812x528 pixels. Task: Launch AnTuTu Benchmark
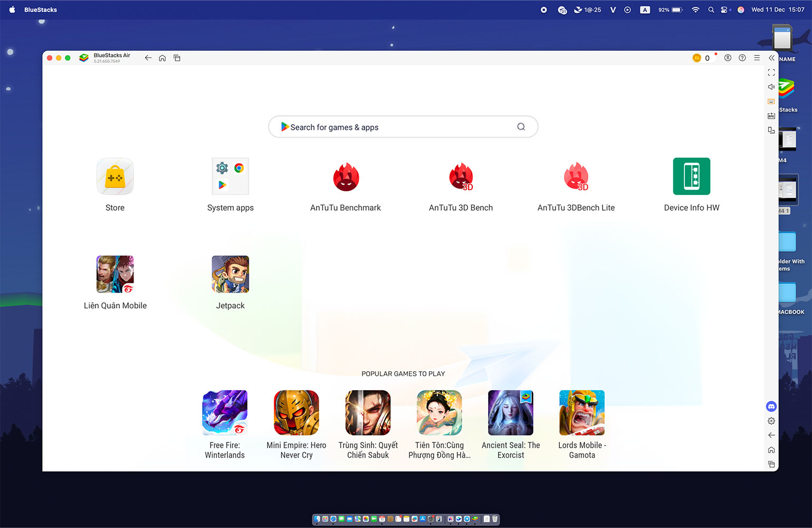pos(346,176)
